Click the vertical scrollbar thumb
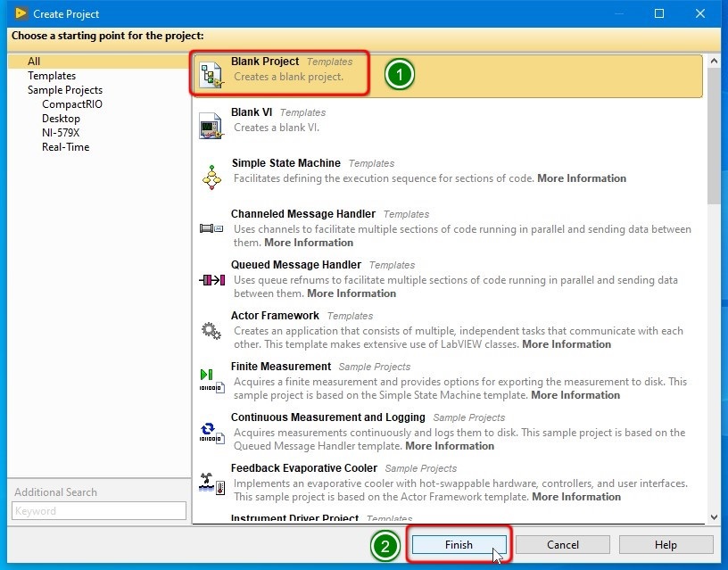 click(x=714, y=136)
